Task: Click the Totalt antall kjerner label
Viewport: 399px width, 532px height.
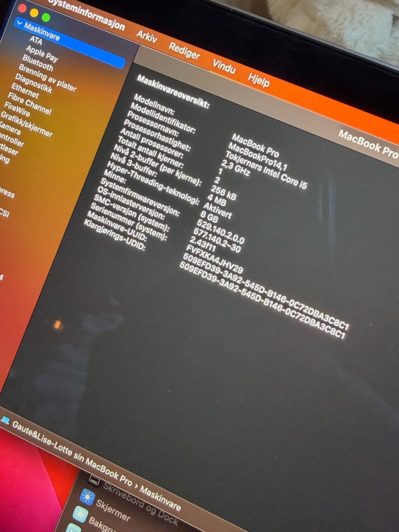Action: (x=150, y=152)
